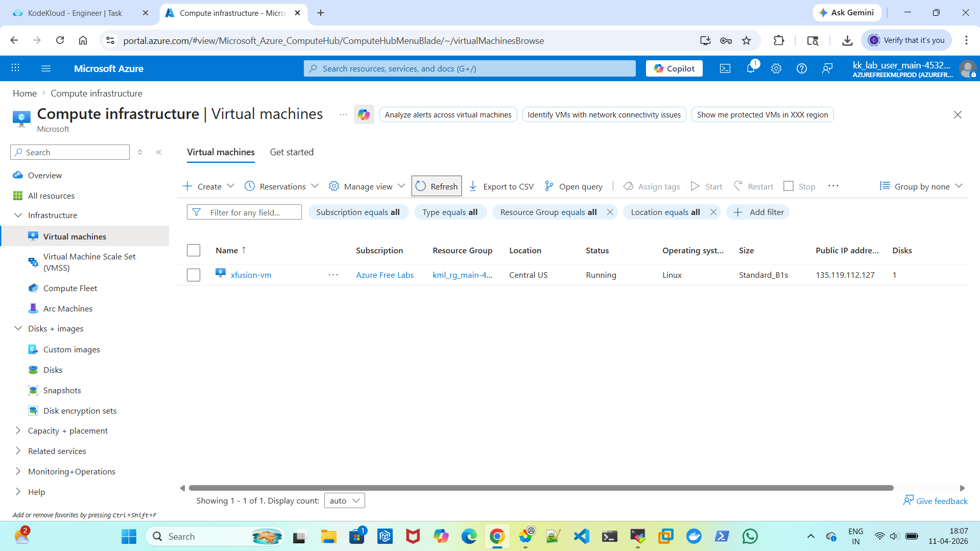The height and width of the screenshot is (551, 980).
Task: Click Export to CSV
Action: click(x=501, y=186)
